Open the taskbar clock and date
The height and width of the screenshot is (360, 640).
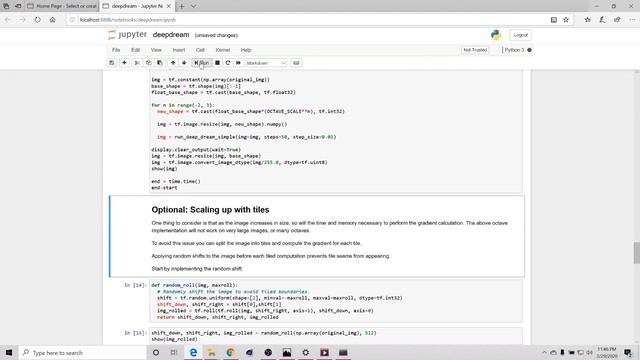coord(607,352)
